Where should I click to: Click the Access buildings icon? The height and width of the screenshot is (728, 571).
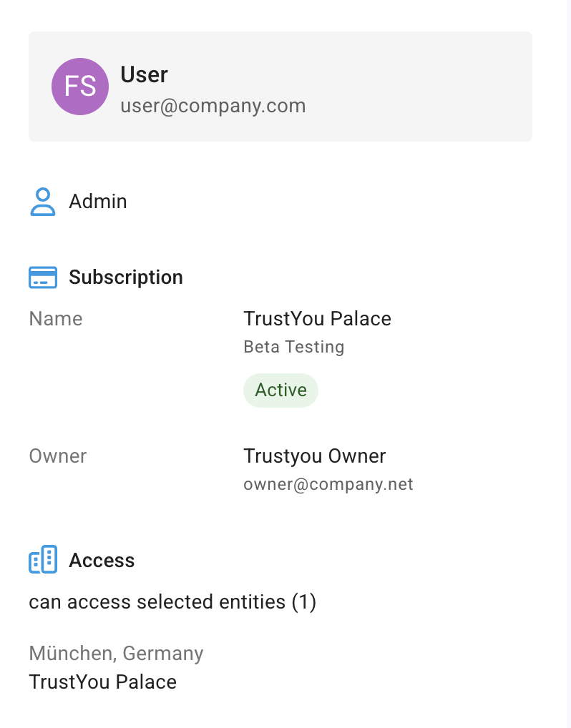click(43, 559)
